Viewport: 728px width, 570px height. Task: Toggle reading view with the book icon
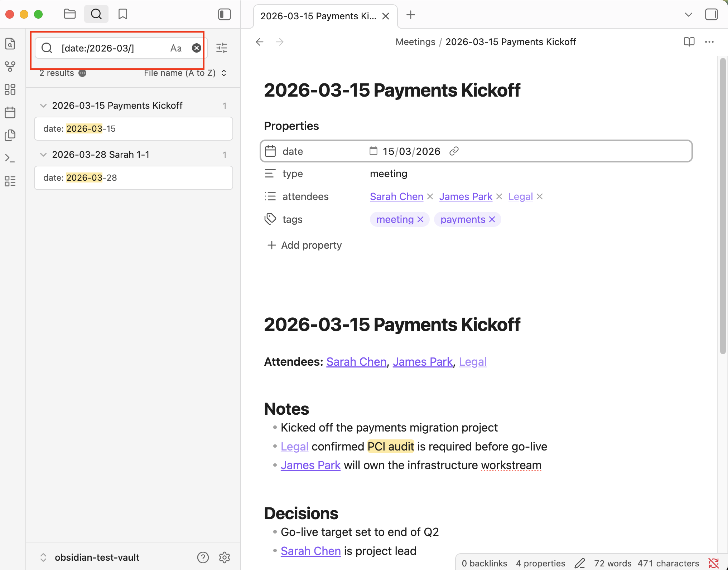[689, 42]
